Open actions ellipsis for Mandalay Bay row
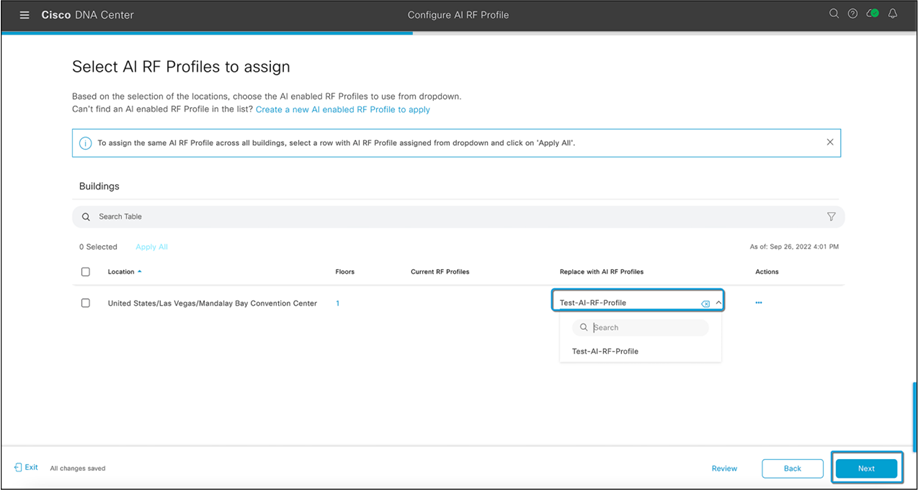 coord(759,303)
